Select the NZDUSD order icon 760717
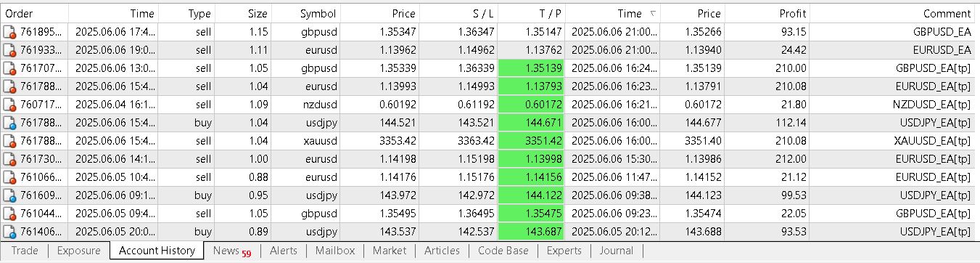 (9, 105)
